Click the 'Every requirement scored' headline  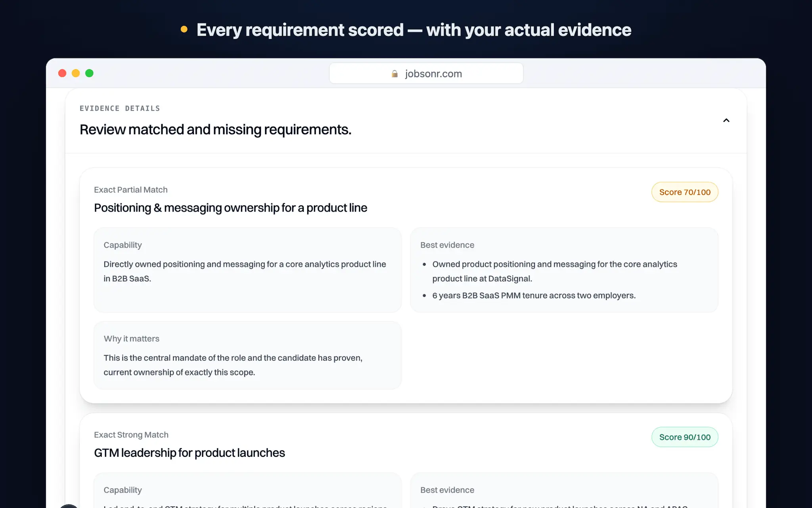pyautogui.click(x=414, y=30)
